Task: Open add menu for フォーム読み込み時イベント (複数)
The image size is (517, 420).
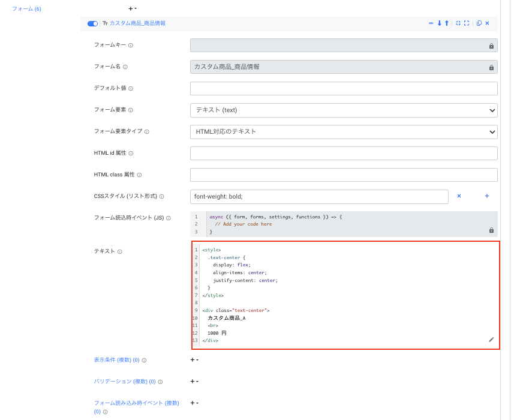Action: click(x=194, y=403)
